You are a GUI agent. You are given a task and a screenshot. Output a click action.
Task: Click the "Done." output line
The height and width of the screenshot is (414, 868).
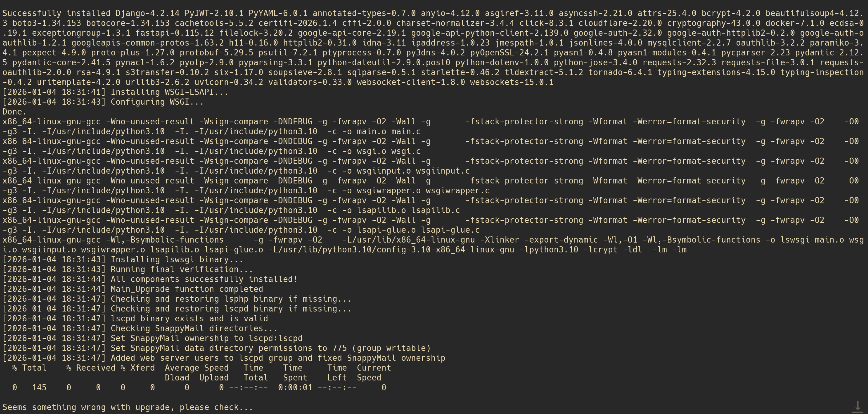click(14, 112)
